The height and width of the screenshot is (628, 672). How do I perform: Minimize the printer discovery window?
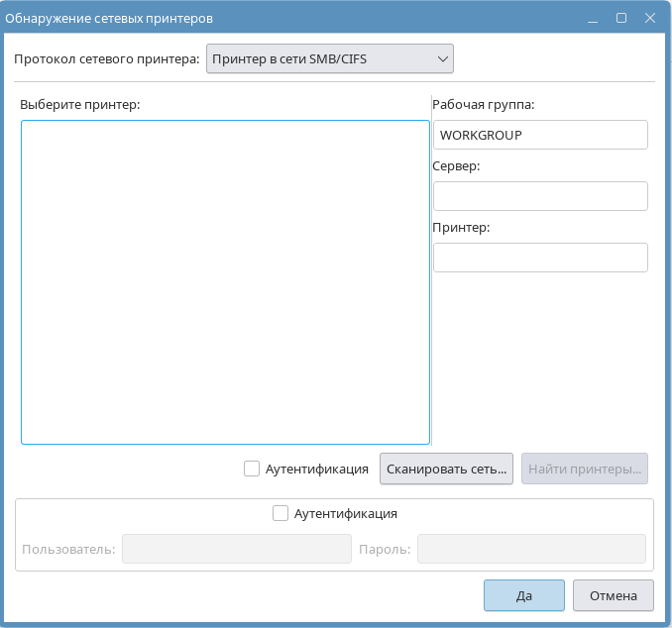(592, 18)
